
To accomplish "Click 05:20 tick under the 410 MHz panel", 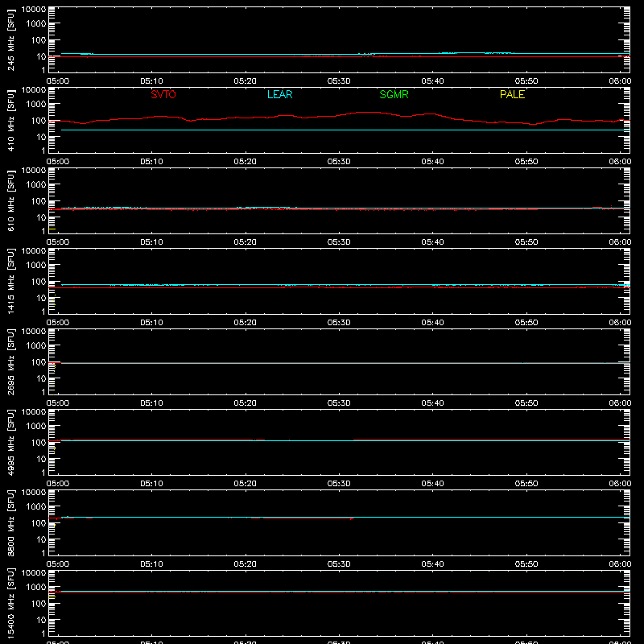I will tap(246, 162).
